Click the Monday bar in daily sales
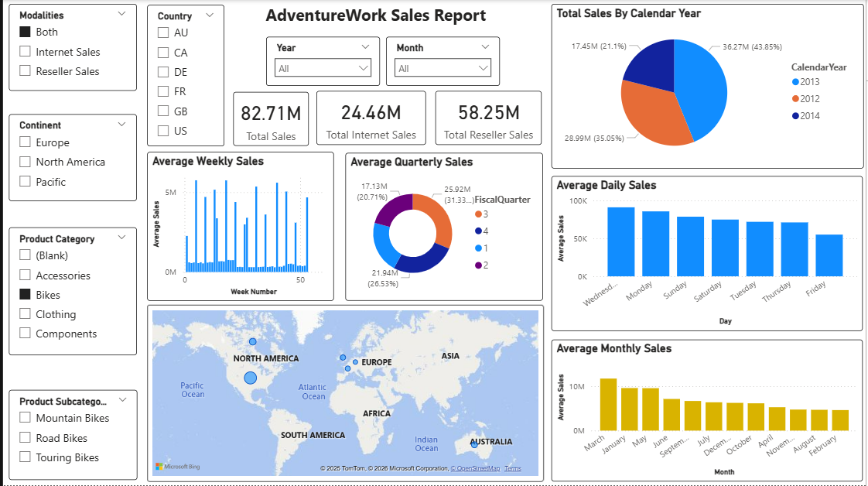This screenshot has width=868, height=486. point(655,244)
